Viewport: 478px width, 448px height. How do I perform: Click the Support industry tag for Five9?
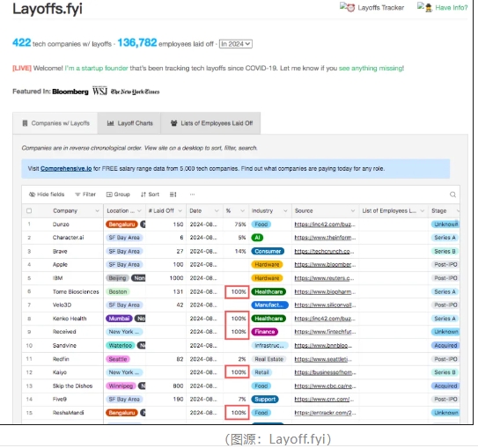pos(265,400)
